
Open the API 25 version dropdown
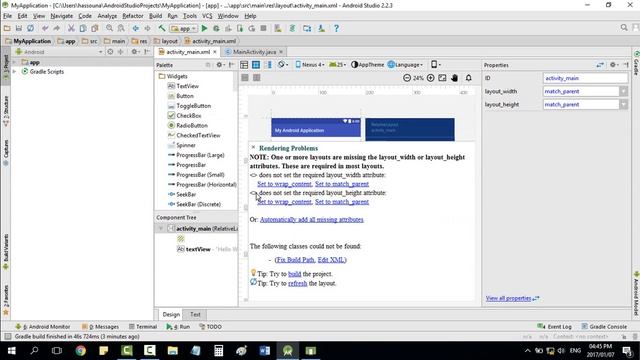tap(338, 64)
